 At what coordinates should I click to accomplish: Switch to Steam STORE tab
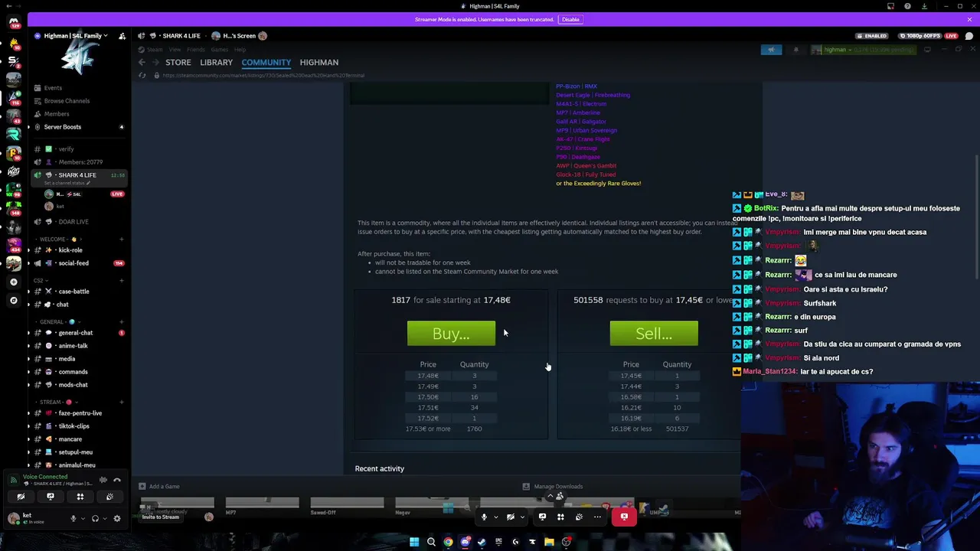click(178, 62)
